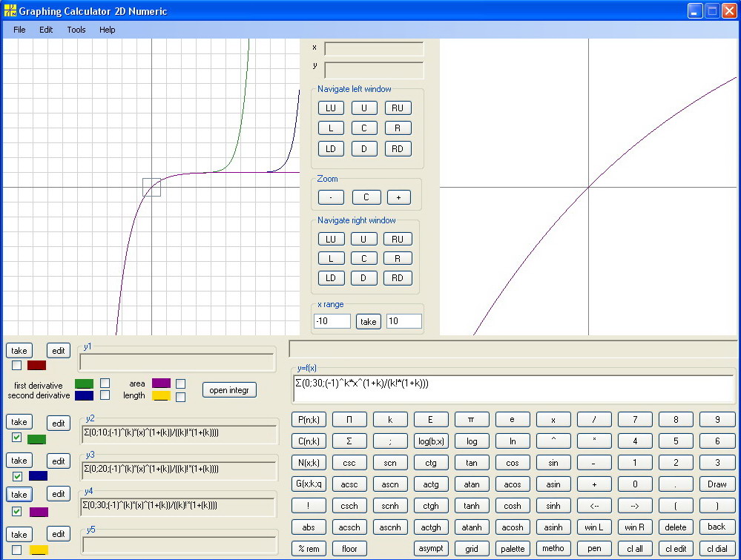Click LU in Navigate left window
This screenshot has width=741, height=560.
[331, 108]
